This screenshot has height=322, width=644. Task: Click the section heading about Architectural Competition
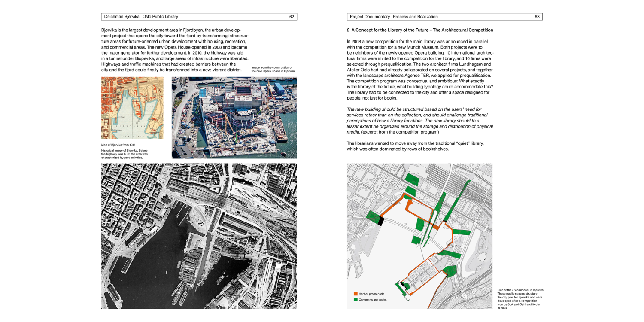pos(419,30)
